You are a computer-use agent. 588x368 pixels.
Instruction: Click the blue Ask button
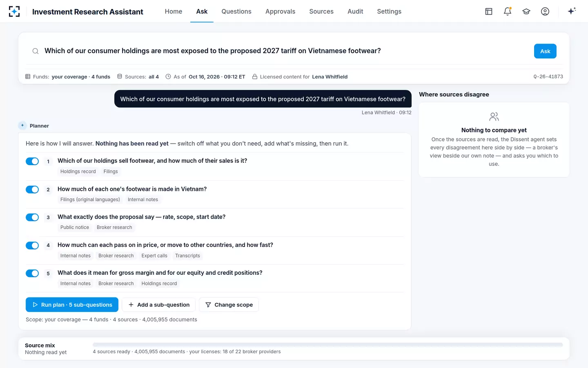(545, 51)
